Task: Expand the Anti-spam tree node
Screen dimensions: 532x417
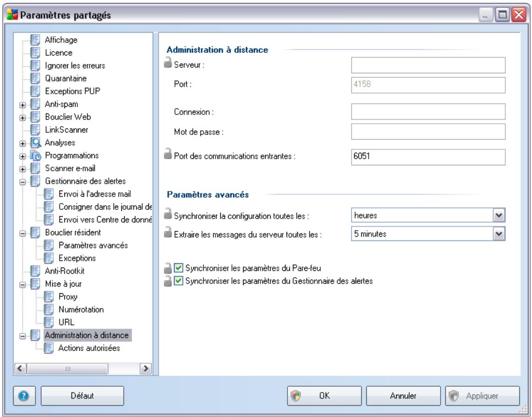Action: (x=22, y=105)
